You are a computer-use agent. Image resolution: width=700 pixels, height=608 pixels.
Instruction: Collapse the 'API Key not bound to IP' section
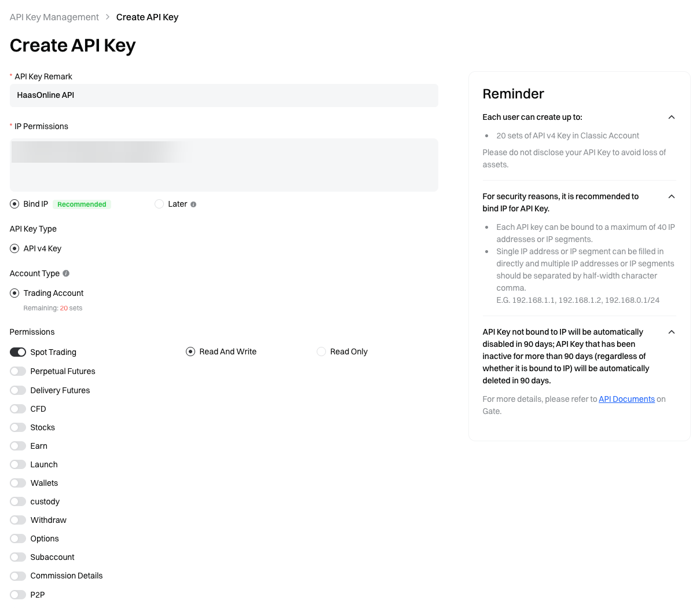[672, 332]
